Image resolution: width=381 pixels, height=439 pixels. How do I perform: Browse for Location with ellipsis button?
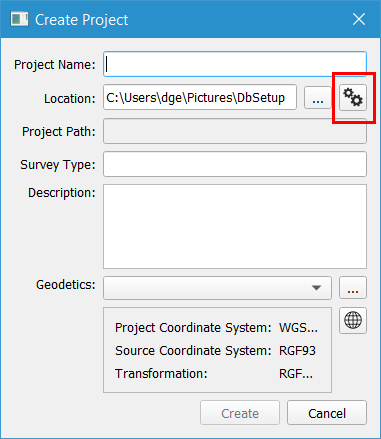click(318, 97)
